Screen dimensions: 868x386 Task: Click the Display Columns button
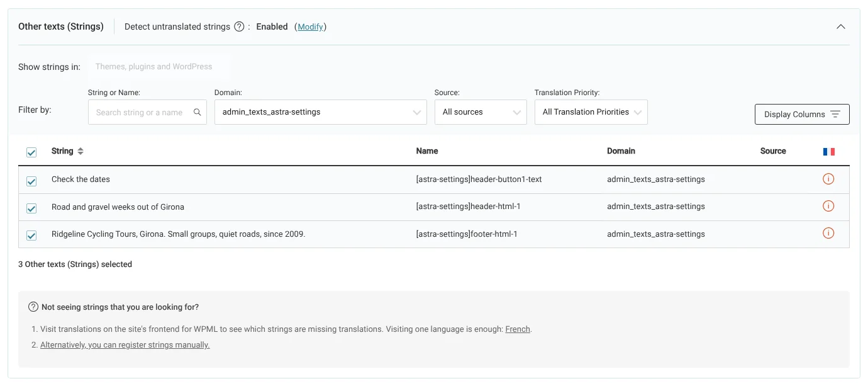pyautogui.click(x=802, y=114)
